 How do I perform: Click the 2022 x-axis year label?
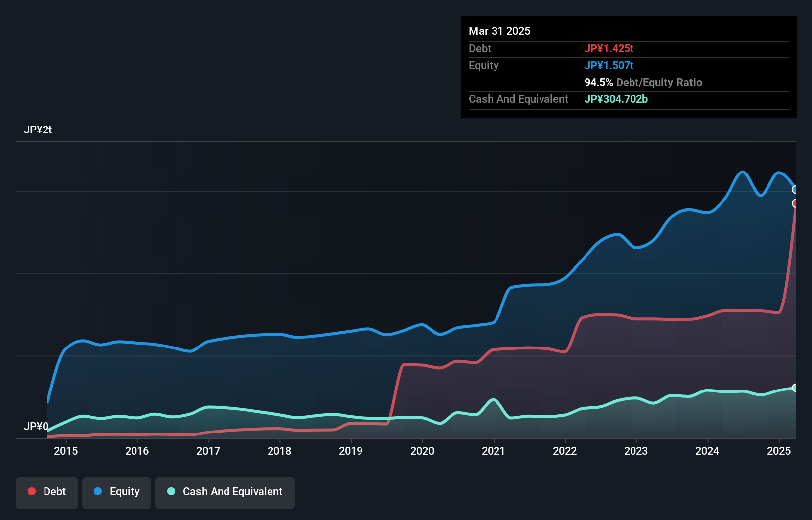pyautogui.click(x=565, y=451)
